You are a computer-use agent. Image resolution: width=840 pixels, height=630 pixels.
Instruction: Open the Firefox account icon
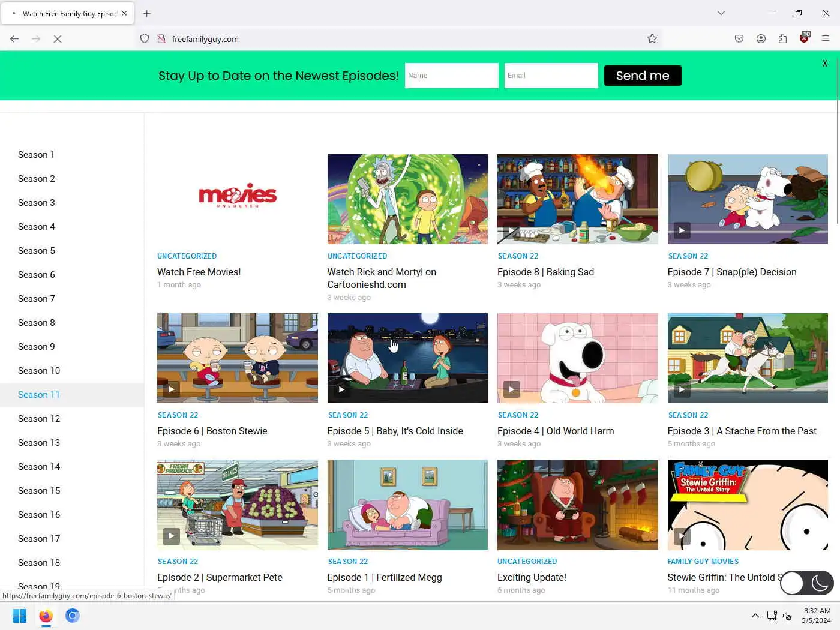pos(761,39)
